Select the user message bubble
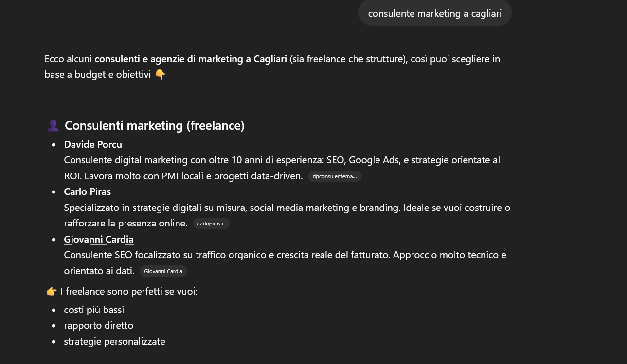This screenshot has width=627, height=364. tap(435, 13)
